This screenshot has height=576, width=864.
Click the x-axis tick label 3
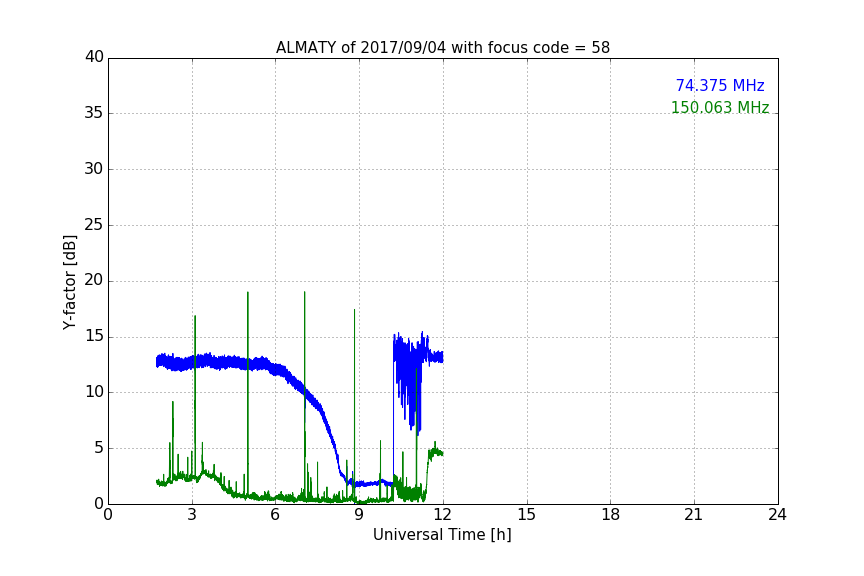(x=192, y=515)
